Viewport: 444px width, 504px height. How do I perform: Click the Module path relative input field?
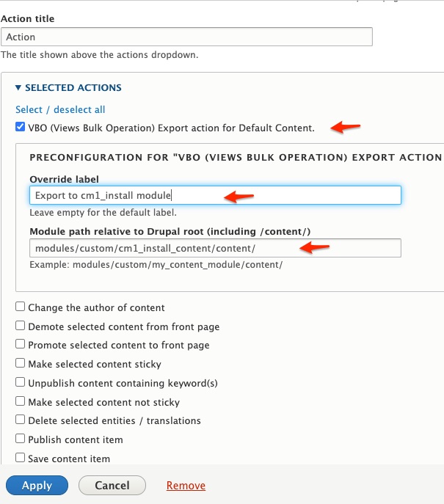[215, 248]
